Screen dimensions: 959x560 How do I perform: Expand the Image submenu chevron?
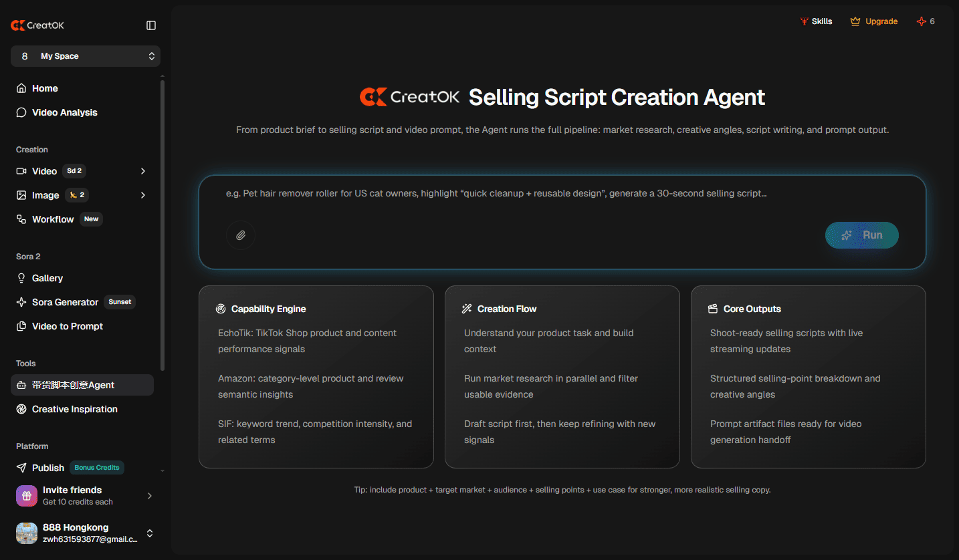tap(143, 195)
